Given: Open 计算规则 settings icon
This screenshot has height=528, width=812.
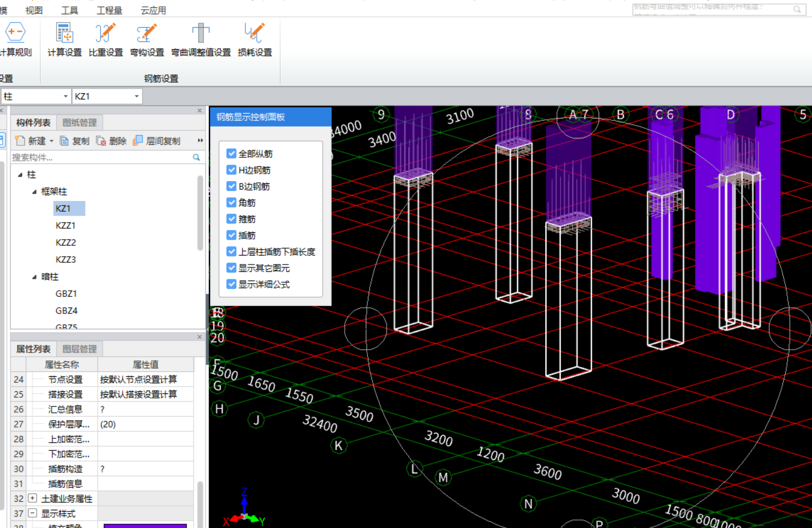Looking at the screenshot, I should [x=15, y=33].
